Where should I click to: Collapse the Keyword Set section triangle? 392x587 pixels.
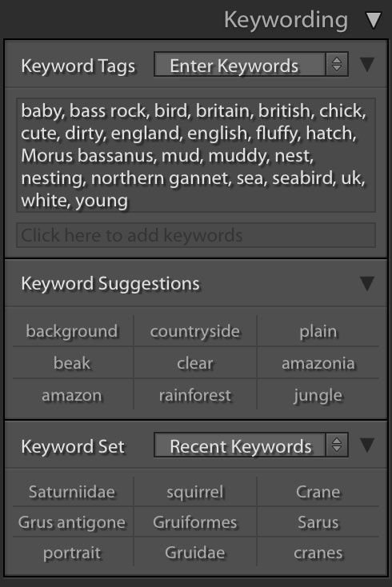click(367, 445)
